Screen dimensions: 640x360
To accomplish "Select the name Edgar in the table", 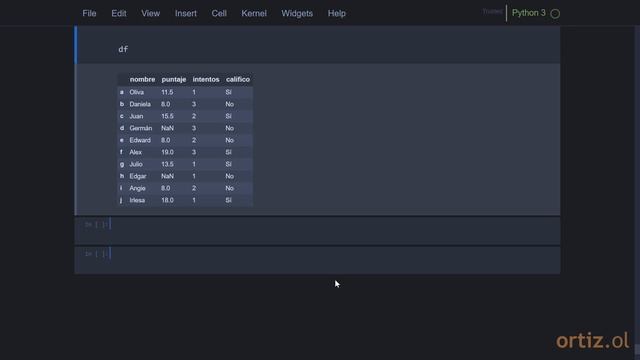I will point(138,176).
